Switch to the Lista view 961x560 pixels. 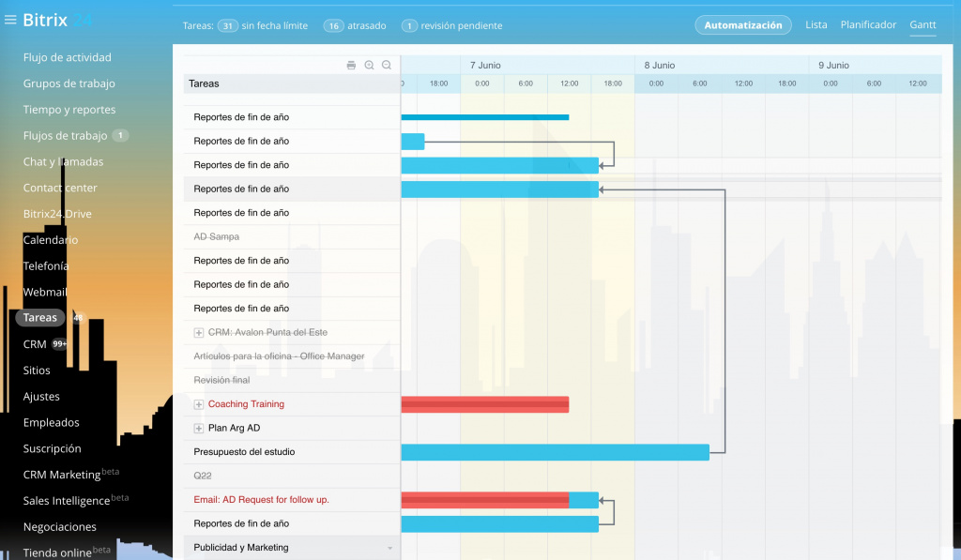click(816, 25)
